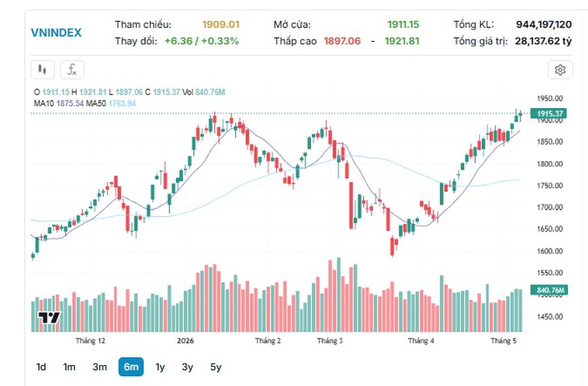Click the 1915.37 current price label
Viewport: 588px width, 386px height.
click(x=549, y=114)
